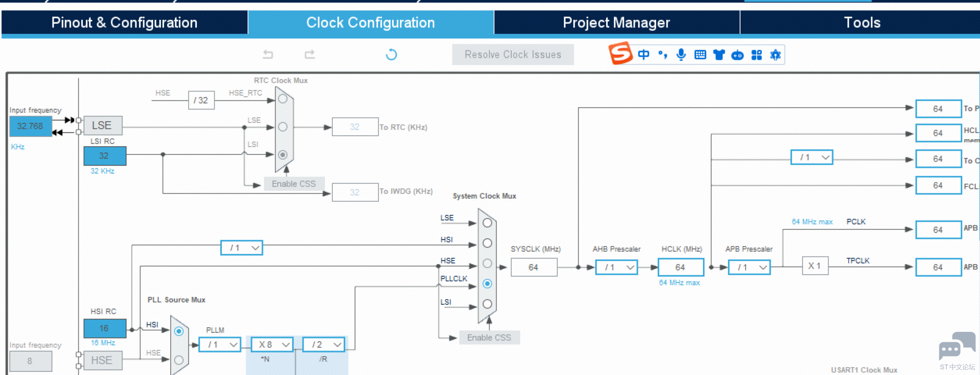Image resolution: width=980 pixels, height=375 pixels.
Task: Click the Sogou S logo icon
Action: click(620, 54)
